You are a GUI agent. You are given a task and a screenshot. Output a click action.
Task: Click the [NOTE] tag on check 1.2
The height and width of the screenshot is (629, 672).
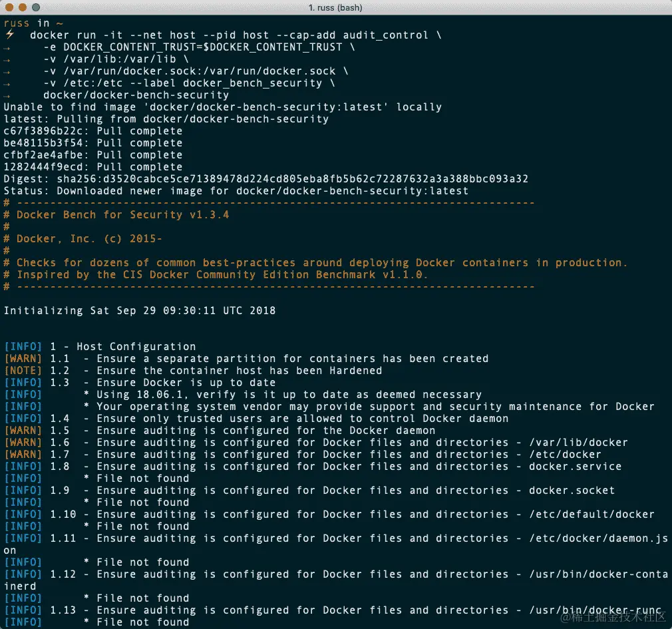23,371
